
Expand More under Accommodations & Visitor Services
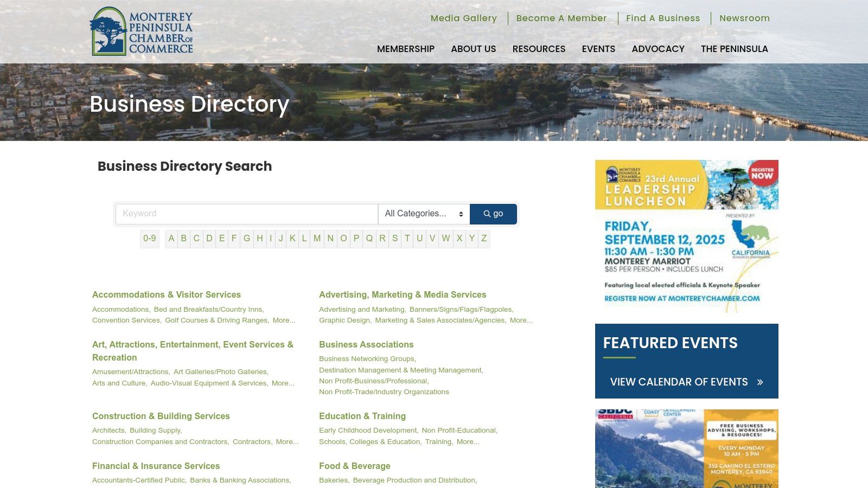point(283,320)
